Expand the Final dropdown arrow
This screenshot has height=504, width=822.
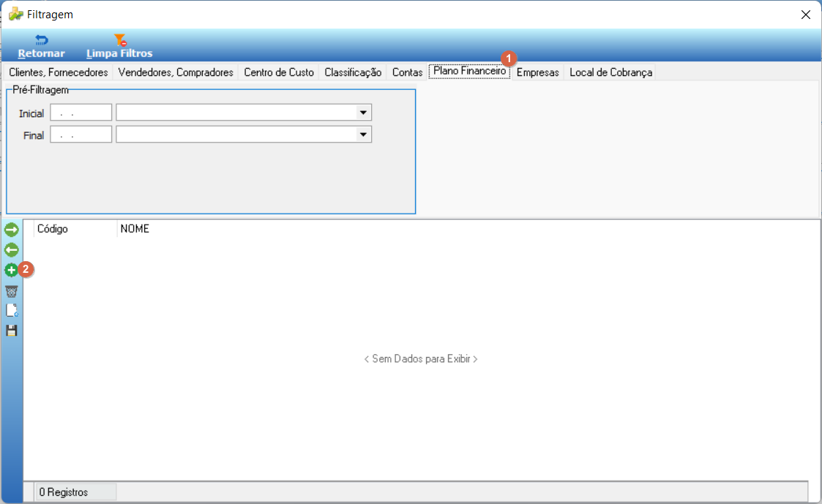[363, 135]
